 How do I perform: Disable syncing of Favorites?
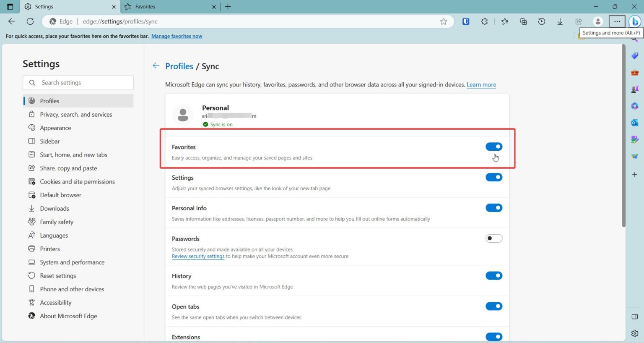click(493, 147)
